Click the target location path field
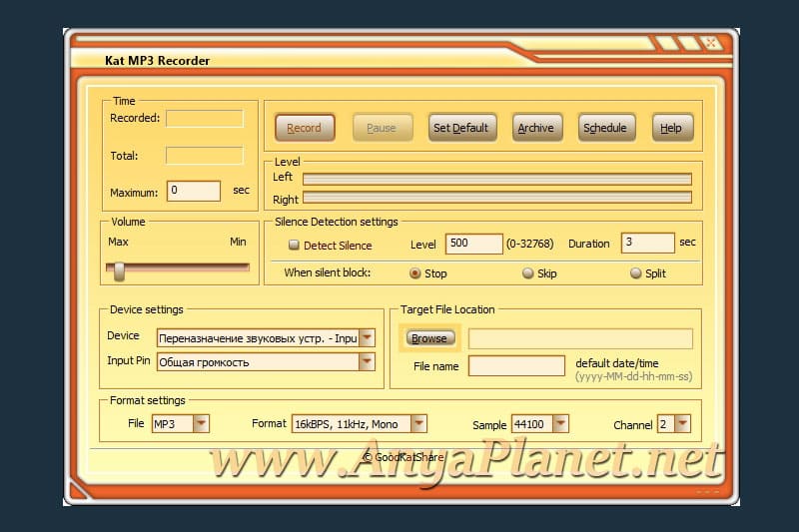 click(580, 338)
